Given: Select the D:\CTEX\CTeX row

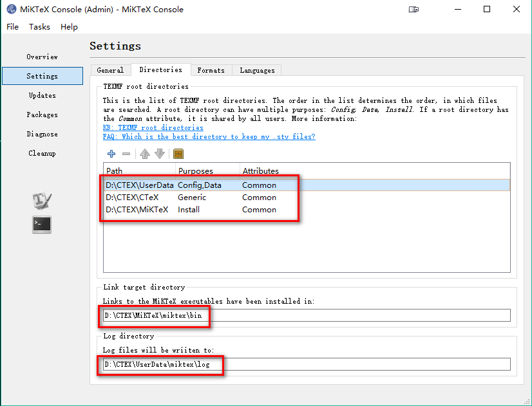Looking at the screenshot, I should point(307,198).
